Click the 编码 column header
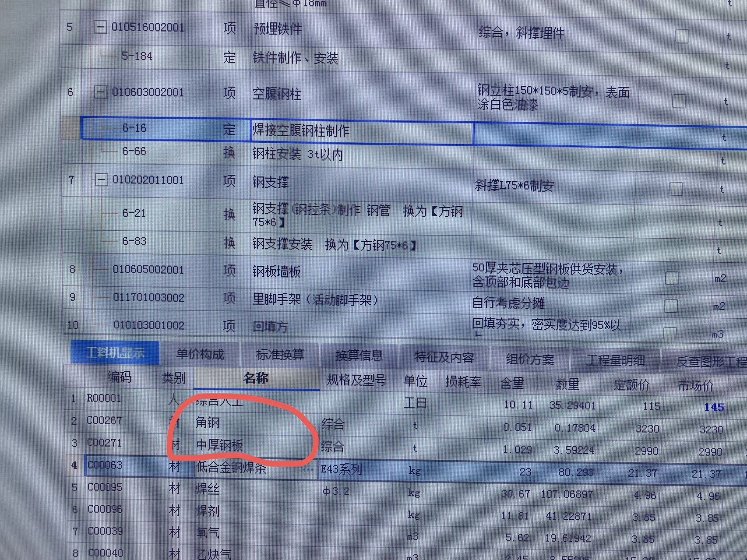 pos(119,377)
